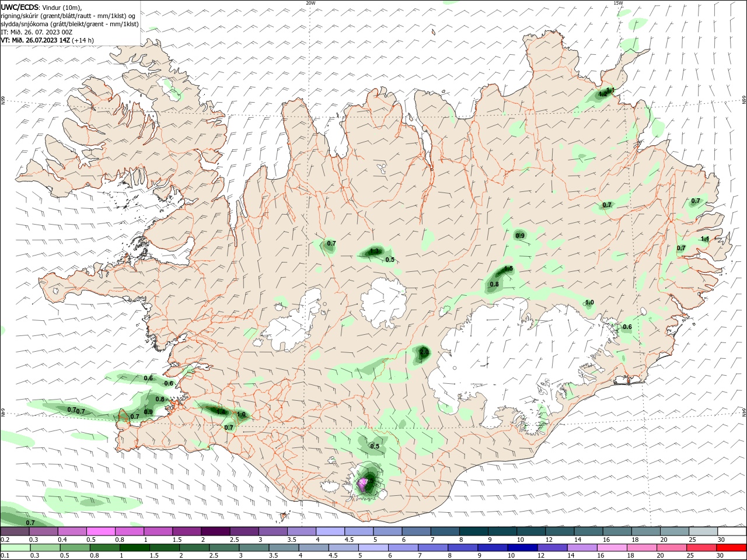Pick the pale lavender swatch labeled 5, lower legend
747x560 pixels.
[x=373, y=548]
